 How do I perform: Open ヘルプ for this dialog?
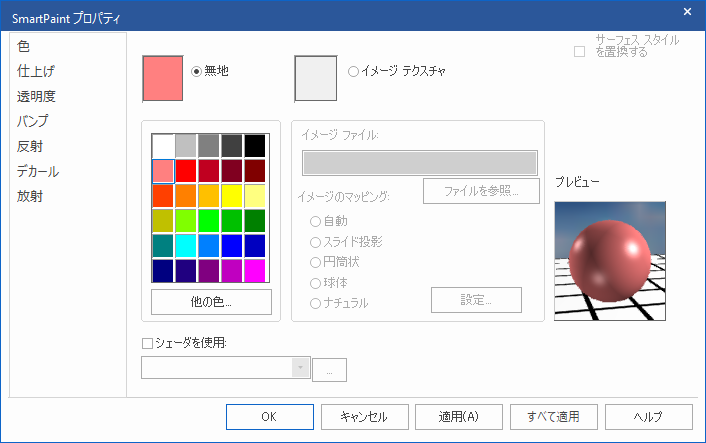(649, 417)
